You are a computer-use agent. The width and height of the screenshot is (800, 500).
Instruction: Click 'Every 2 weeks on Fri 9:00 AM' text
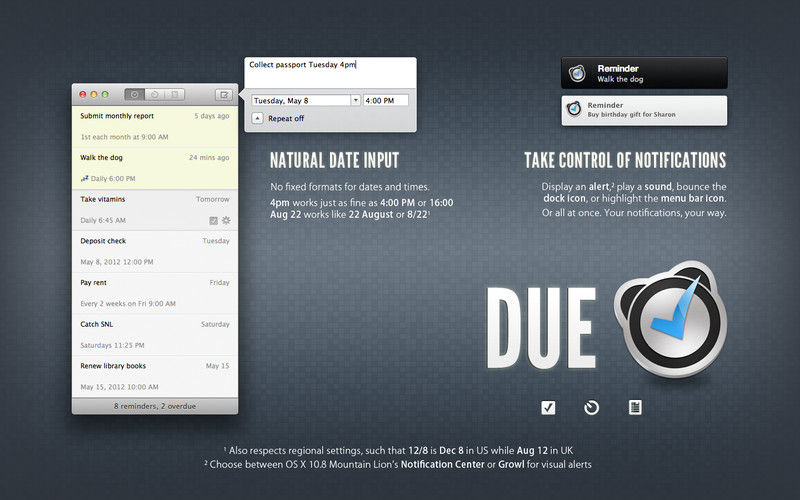[x=128, y=304]
